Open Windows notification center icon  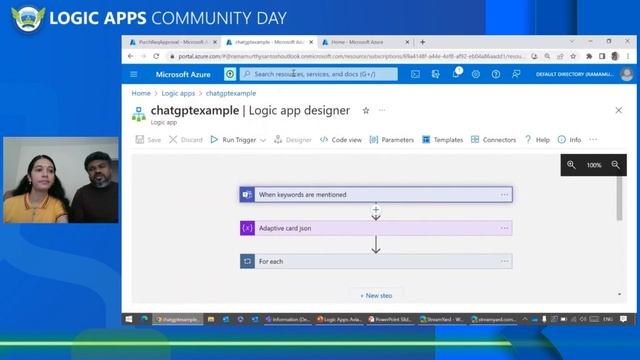623,319
